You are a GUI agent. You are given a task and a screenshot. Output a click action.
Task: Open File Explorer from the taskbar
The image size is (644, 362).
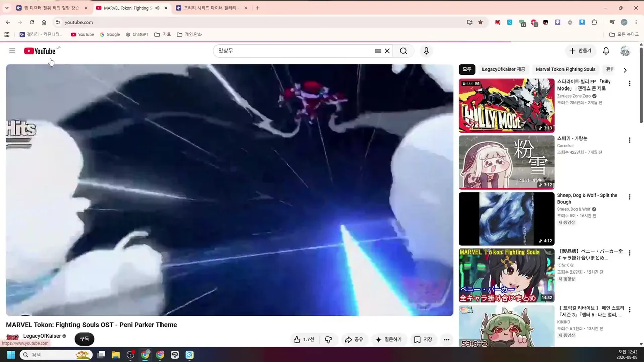(x=116, y=355)
